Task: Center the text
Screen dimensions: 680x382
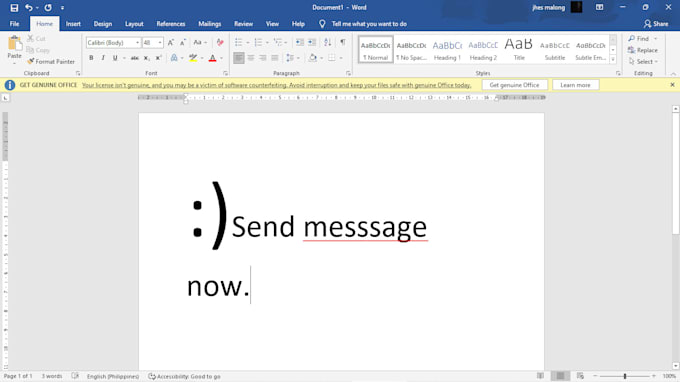Action: click(251, 58)
